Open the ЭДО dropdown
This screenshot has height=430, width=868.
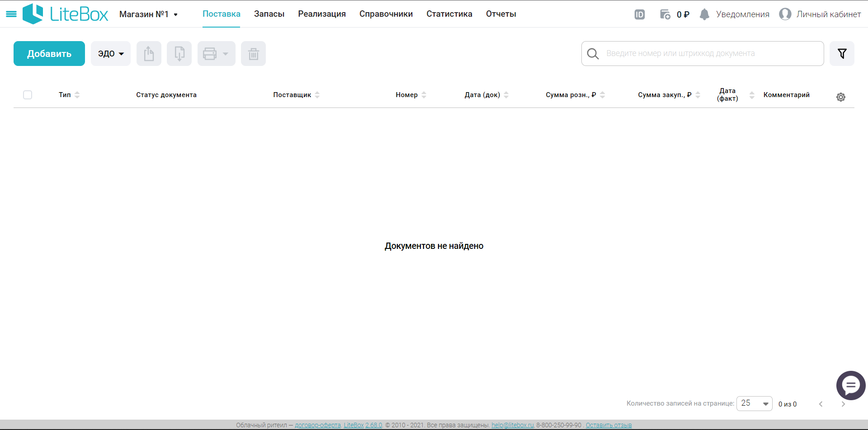pos(111,54)
